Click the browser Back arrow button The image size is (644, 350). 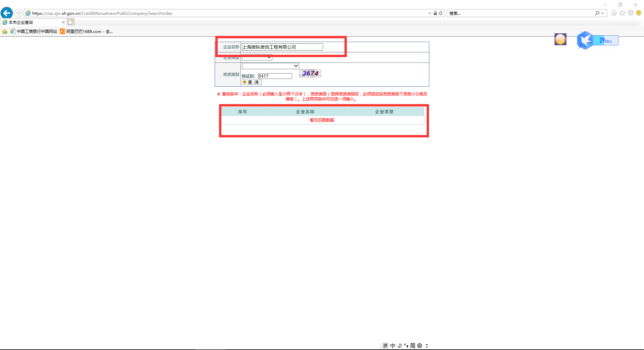coord(6,13)
